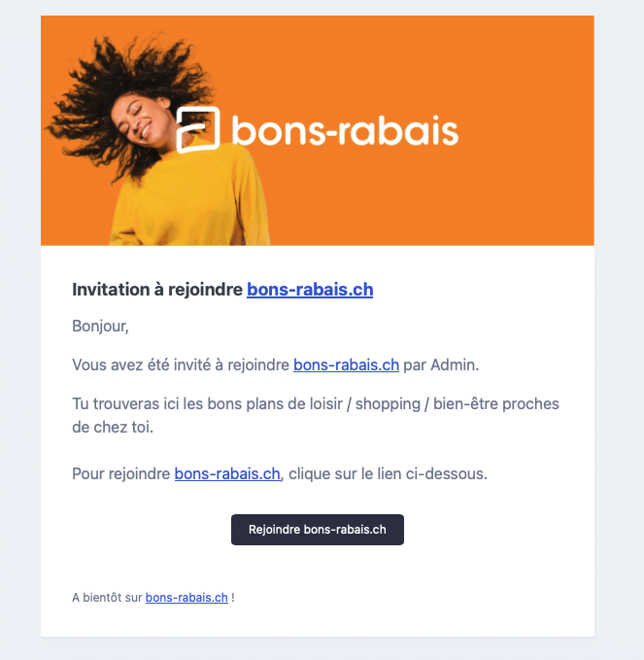Click the "de chez toi." line
Image resolution: width=644 pixels, height=660 pixels.
tap(113, 427)
